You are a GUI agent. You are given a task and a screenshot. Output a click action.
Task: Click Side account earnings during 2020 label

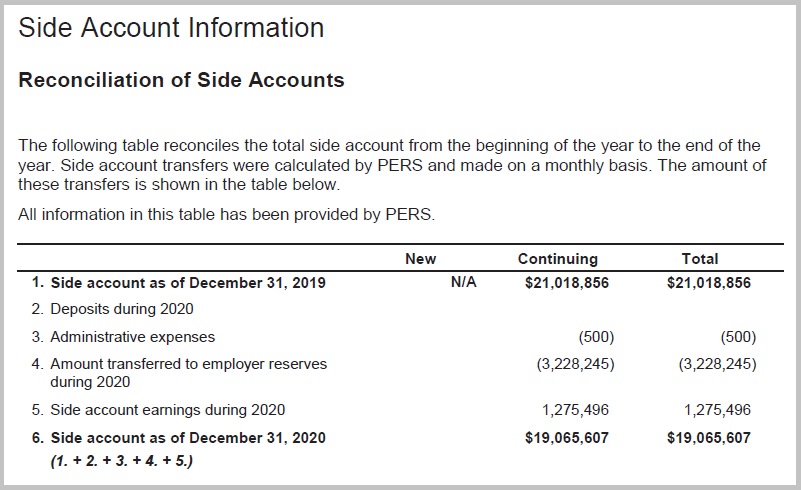167,410
